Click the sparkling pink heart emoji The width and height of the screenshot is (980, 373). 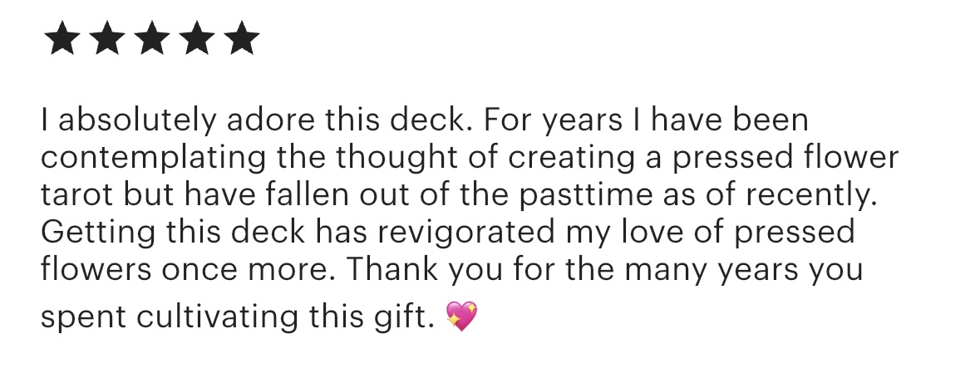pos(462,317)
